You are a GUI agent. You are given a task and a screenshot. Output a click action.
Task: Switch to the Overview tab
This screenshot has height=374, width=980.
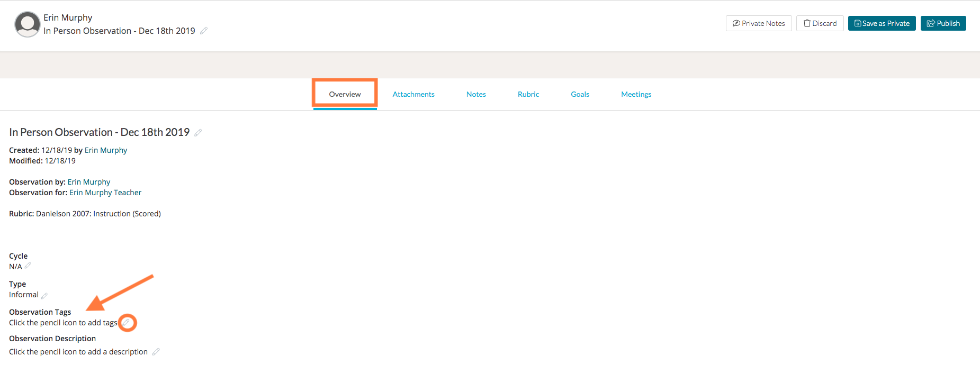(345, 94)
